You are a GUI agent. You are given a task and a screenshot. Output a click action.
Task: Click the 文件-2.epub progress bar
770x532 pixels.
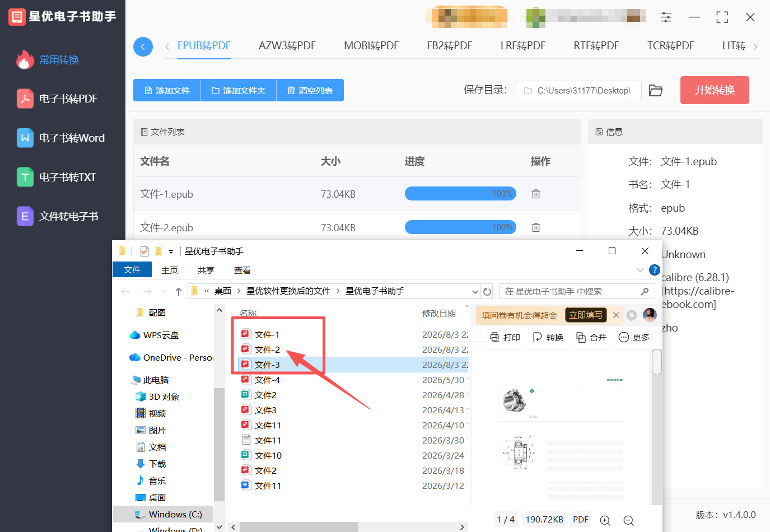click(x=460, y=227)
